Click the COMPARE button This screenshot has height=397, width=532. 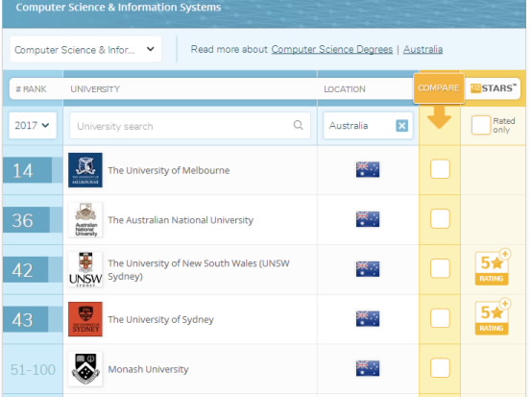439,88
